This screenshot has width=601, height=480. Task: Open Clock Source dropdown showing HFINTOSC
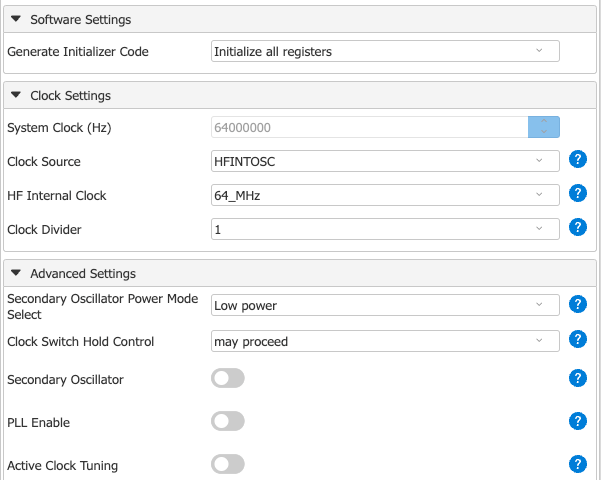(x=385, y=161)
